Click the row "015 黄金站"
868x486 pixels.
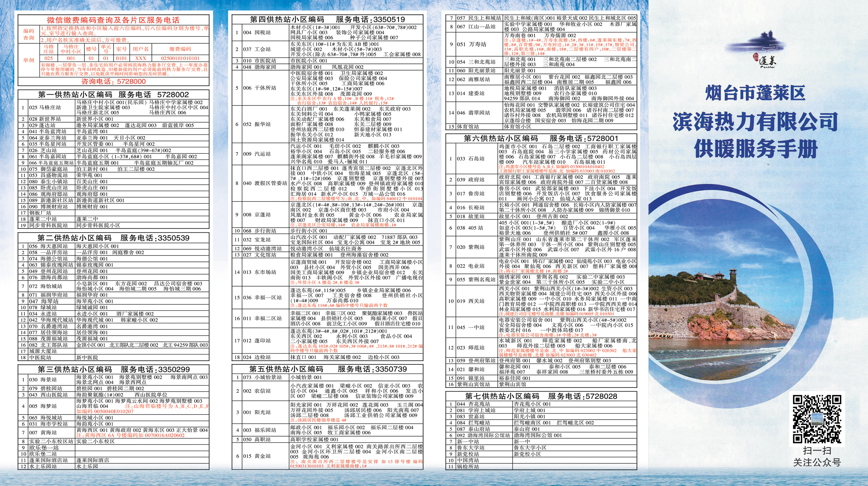pos(328,456)
